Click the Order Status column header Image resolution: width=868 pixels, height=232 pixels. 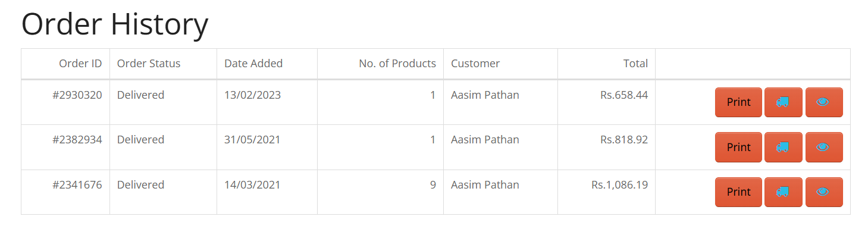pyautogui.click(x=149, y=63)
